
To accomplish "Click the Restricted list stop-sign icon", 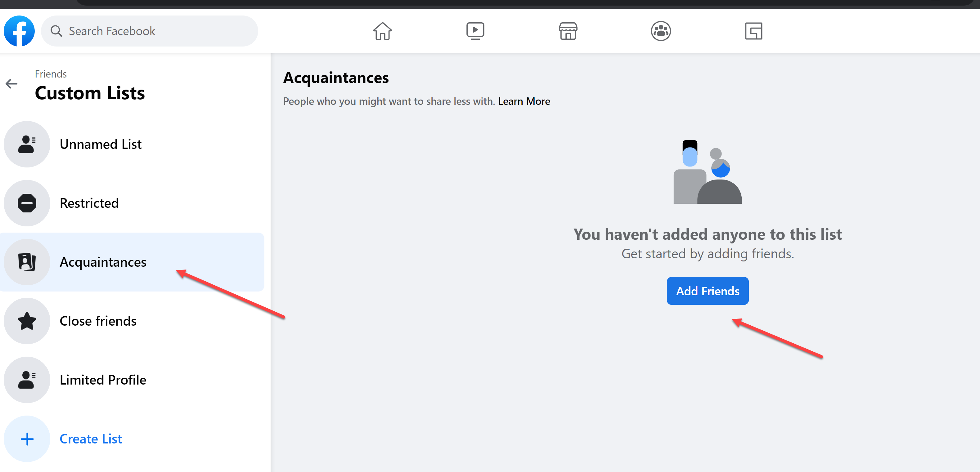I will point(27,203).
